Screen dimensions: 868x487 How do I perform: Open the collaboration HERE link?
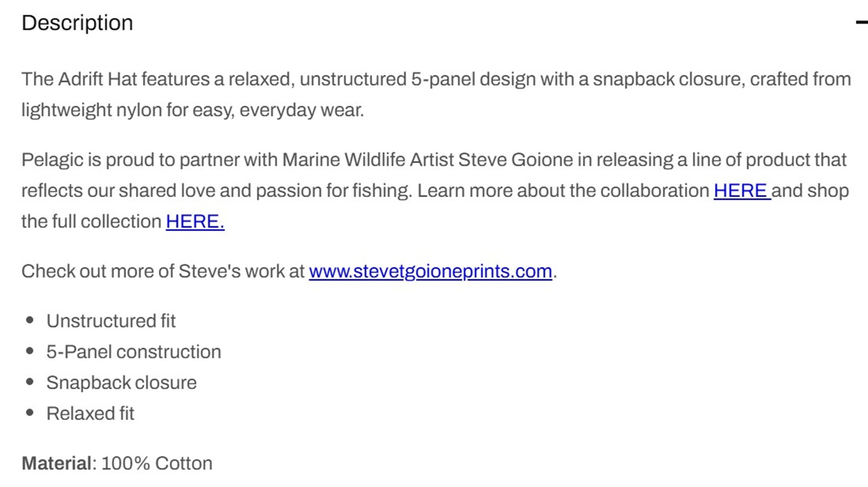[x=742, y=191]
